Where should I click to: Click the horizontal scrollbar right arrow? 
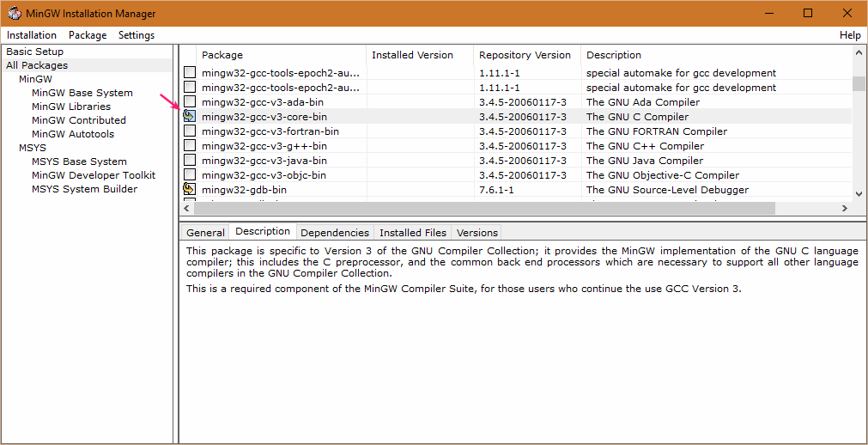pyautogui.click(x=845, y=209)
